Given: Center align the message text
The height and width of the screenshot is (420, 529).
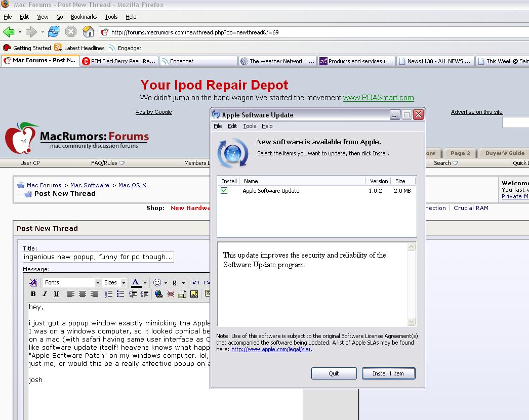Looking at the screenshot, I should point(83,294).
